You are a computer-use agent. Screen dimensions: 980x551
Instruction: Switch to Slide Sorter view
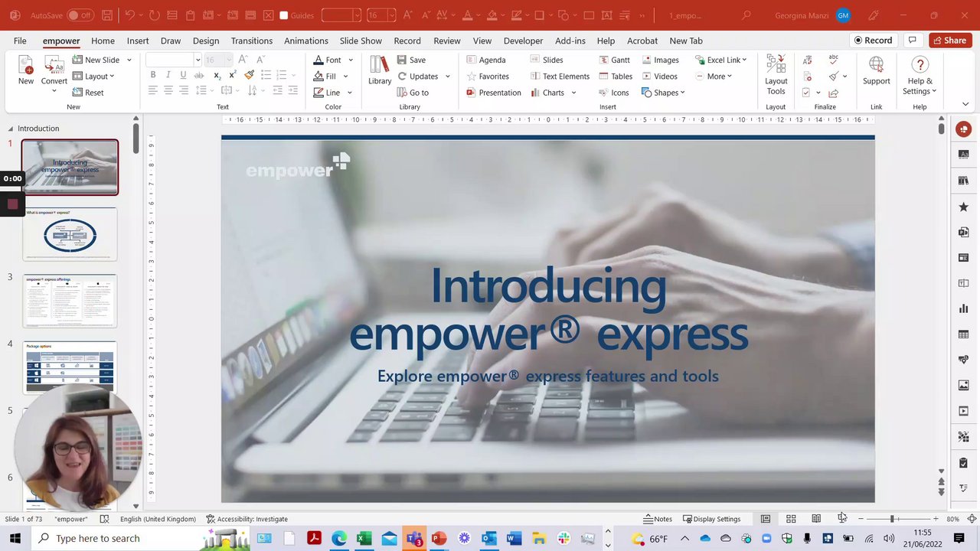point(791,519)
